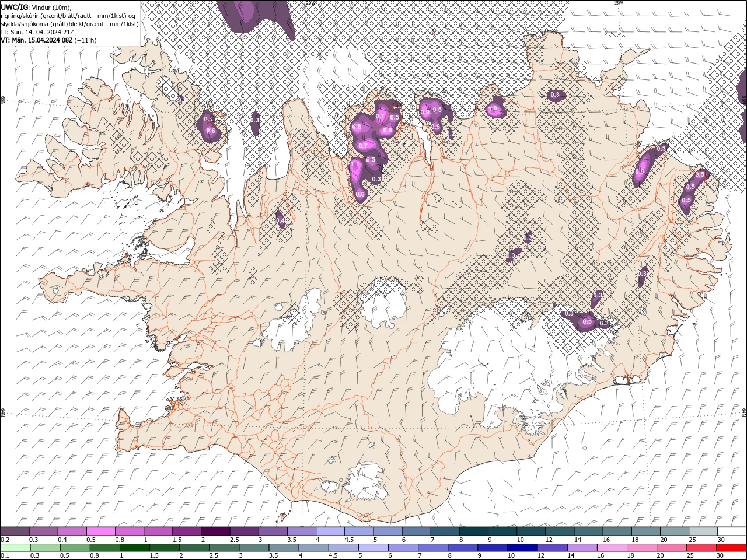Click the '(+11 h)' forecast offset text

tap(86, 40)
